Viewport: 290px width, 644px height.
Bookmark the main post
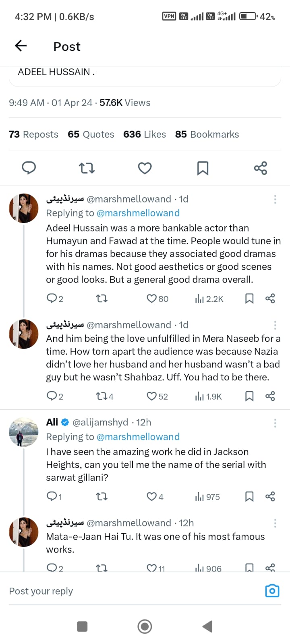coord(203,168)
